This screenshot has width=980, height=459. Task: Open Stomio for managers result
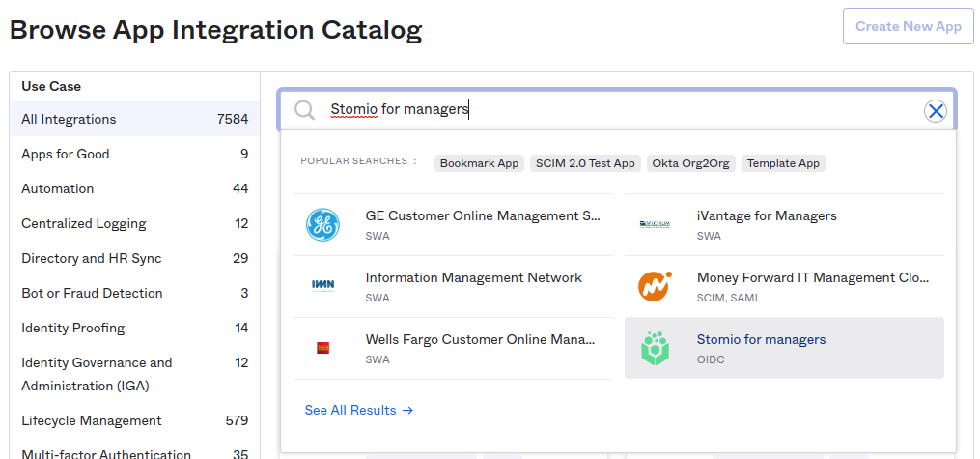pos(784,348)
